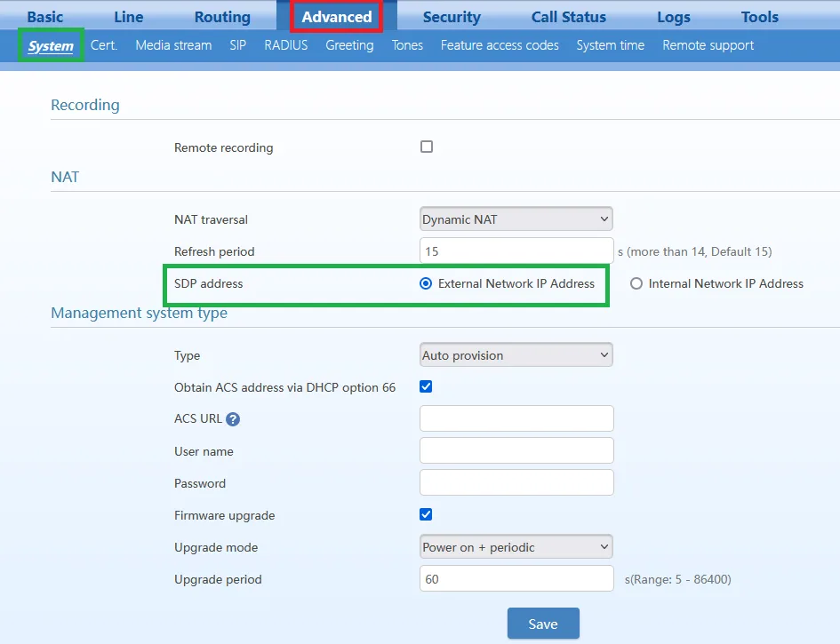Switch to the Tools tab
Viewport: 840px width, 644px height.
[x=760, y=17]
